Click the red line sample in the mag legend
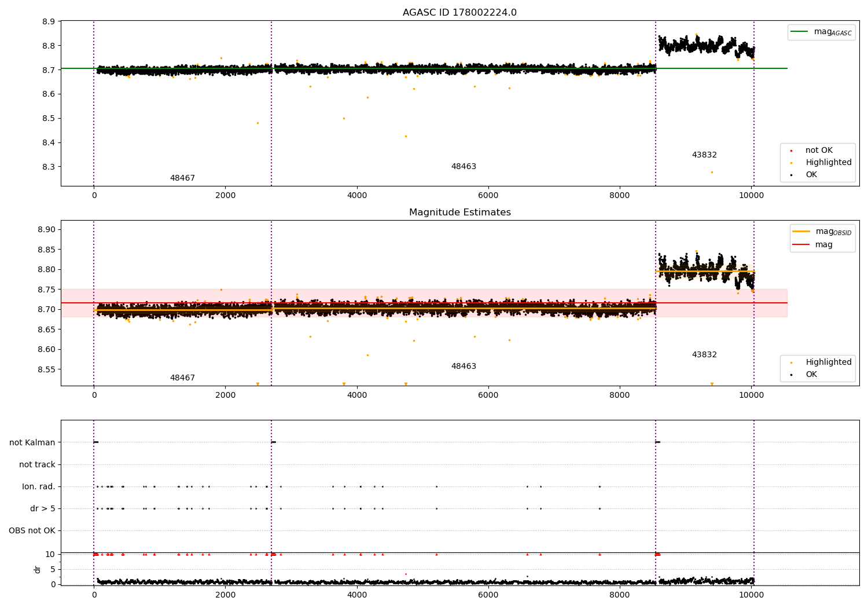 pos(801,245)
